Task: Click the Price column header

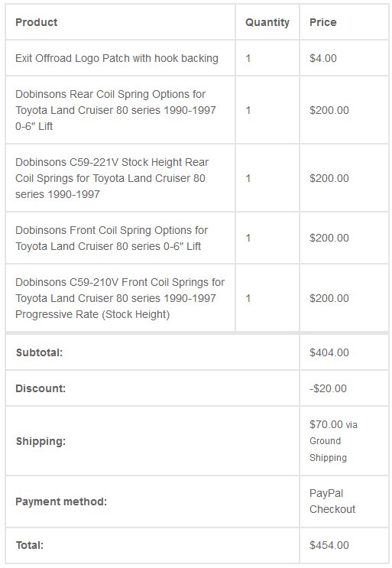Action: 323,22
